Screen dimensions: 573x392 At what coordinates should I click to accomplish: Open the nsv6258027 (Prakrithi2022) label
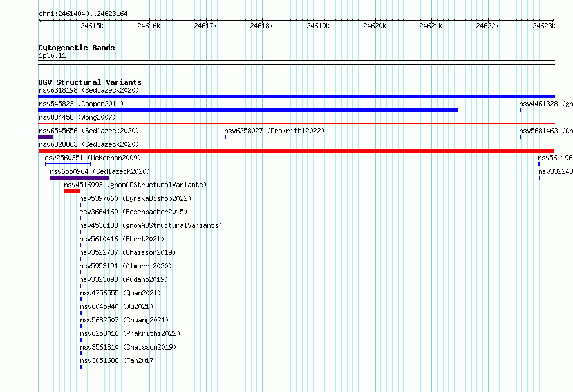[x=274, y=131]
